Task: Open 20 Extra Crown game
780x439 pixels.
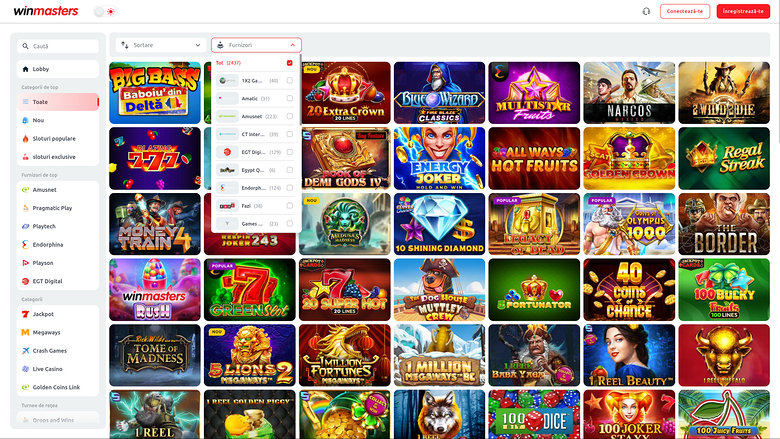Action: (x=345, y=93)
